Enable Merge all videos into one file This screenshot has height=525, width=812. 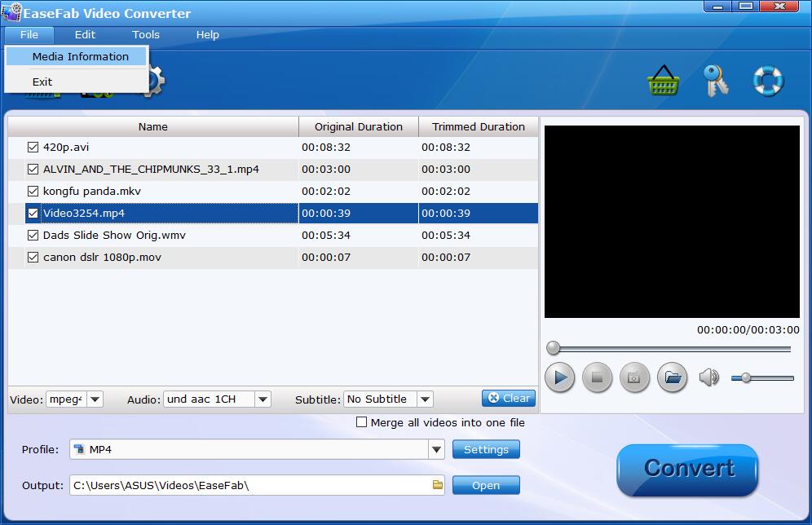tap(361, 422)
